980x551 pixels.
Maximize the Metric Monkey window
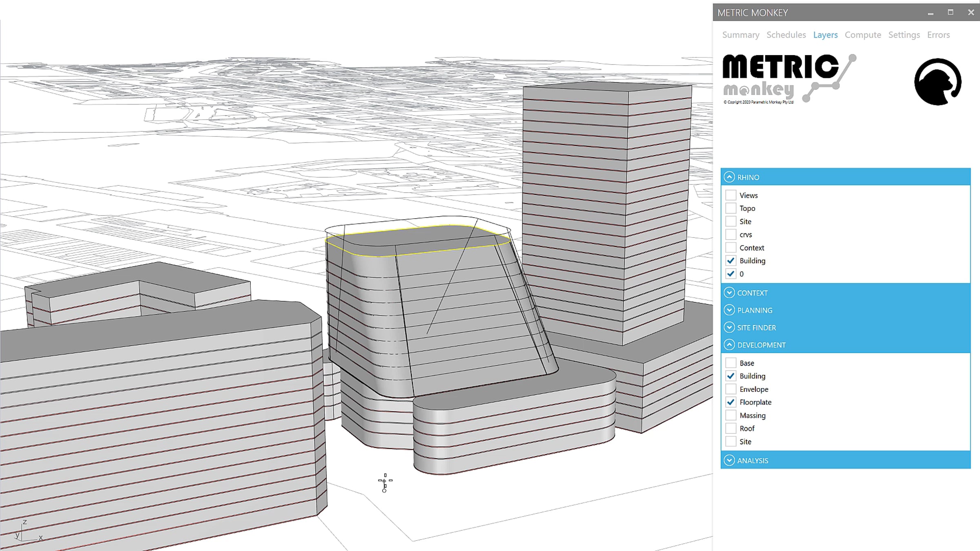coord(951,13)
